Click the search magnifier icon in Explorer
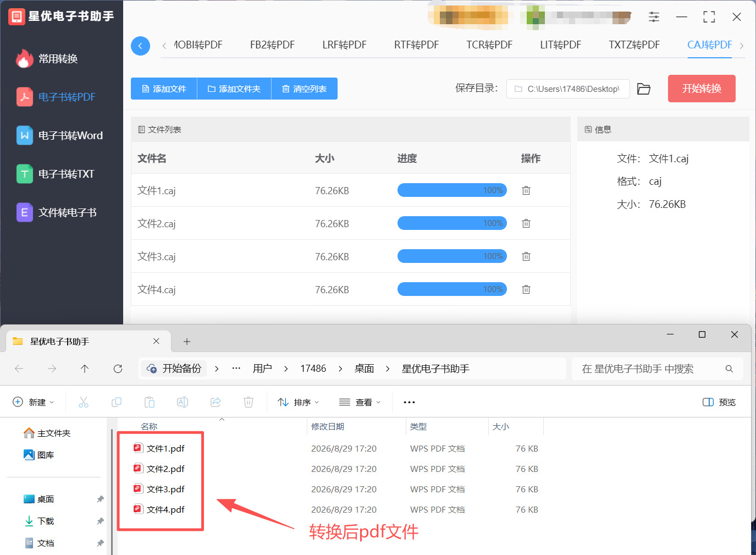 [x=729, y=369]
